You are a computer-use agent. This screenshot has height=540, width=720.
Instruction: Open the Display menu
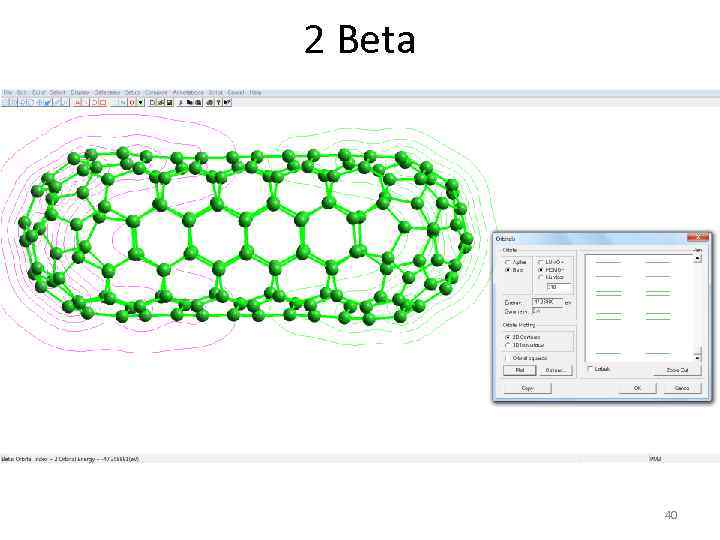coord(79,92)
